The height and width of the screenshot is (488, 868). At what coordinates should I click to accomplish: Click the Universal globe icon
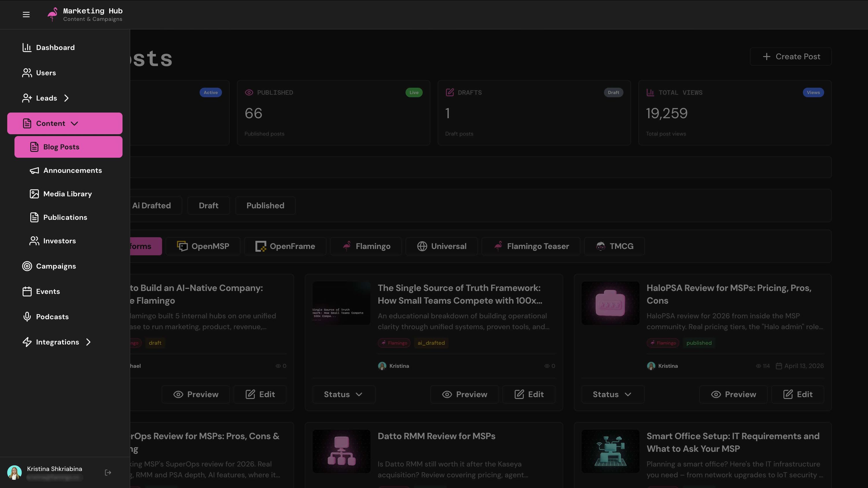[422, 247]
